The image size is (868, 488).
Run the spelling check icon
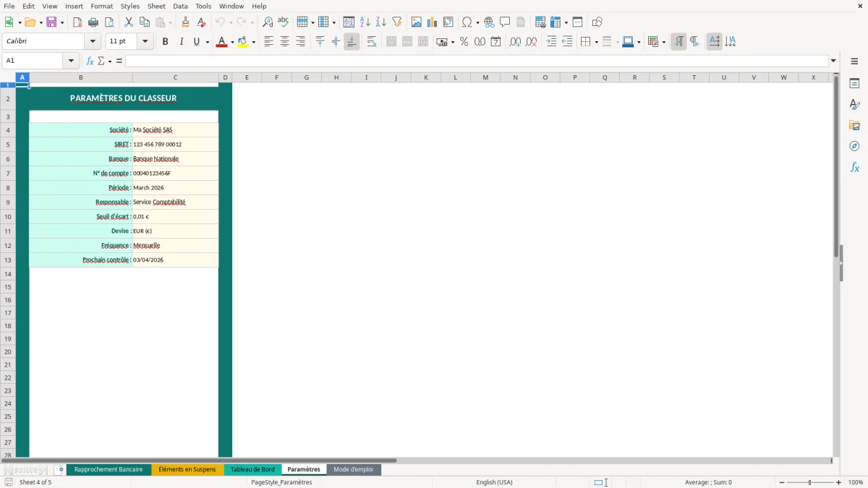[x=284, y=22]
